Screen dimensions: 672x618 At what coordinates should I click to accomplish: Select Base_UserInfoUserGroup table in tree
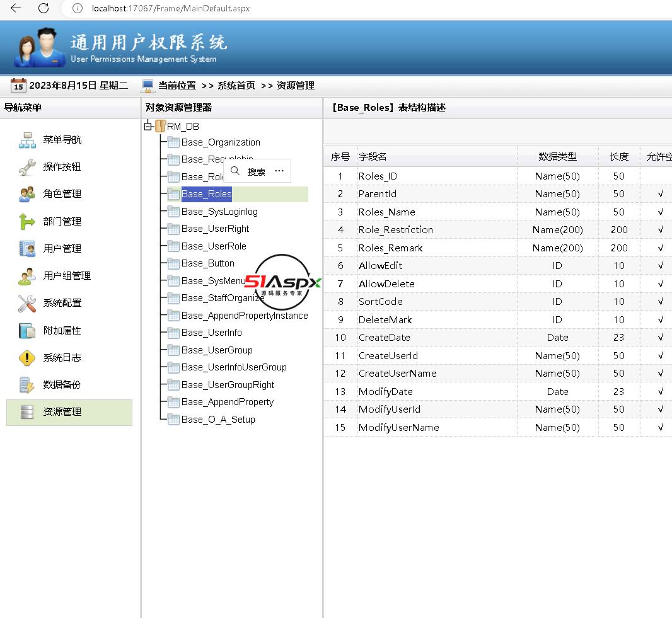tap(234, 367)
